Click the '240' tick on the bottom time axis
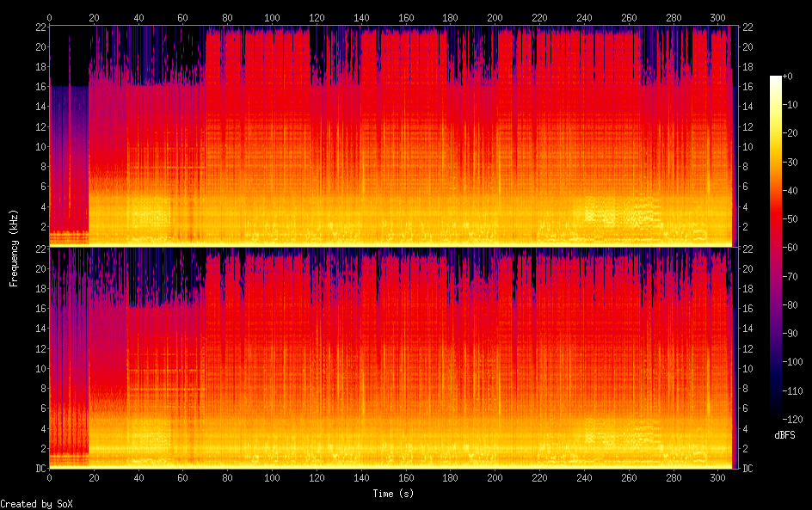The image size is (812, 510). click(x=584, y=477)
